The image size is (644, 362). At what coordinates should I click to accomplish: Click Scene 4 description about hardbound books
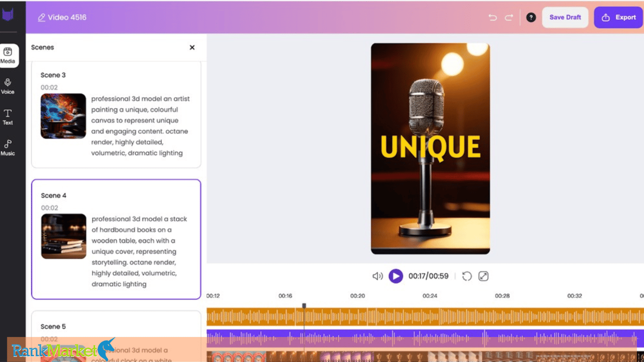(x=140, y=252)
